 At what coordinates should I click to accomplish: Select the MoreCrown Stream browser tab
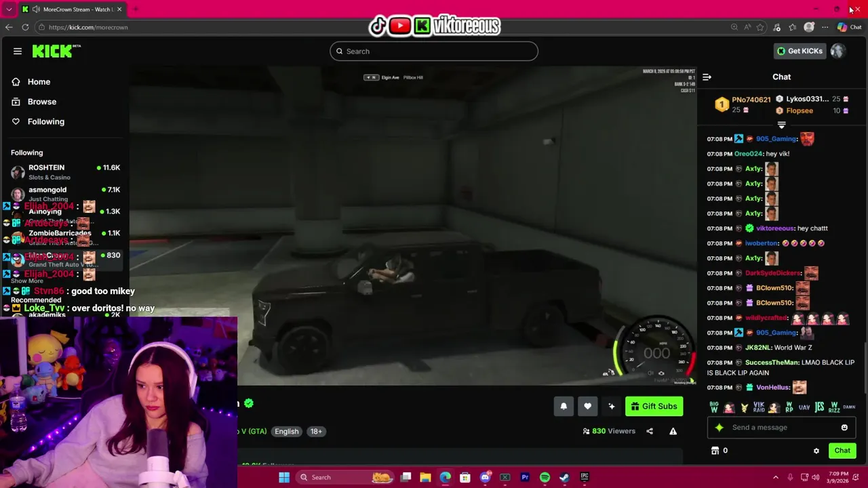[x=71, y=9]
